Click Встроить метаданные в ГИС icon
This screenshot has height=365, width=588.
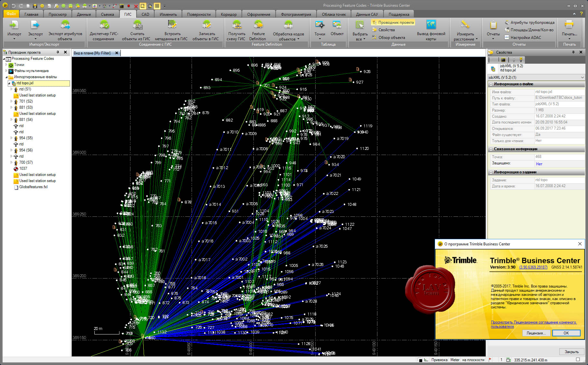[x=172, y=25]
